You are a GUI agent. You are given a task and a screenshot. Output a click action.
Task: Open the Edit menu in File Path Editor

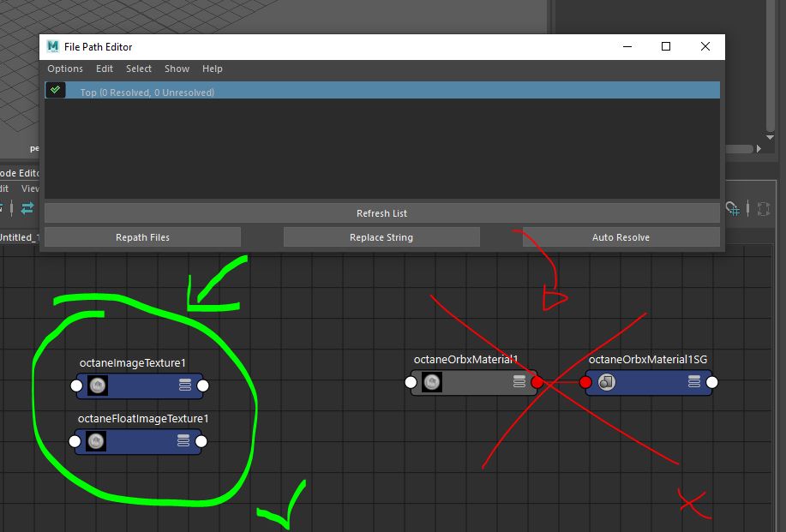(x=105, y=69)
